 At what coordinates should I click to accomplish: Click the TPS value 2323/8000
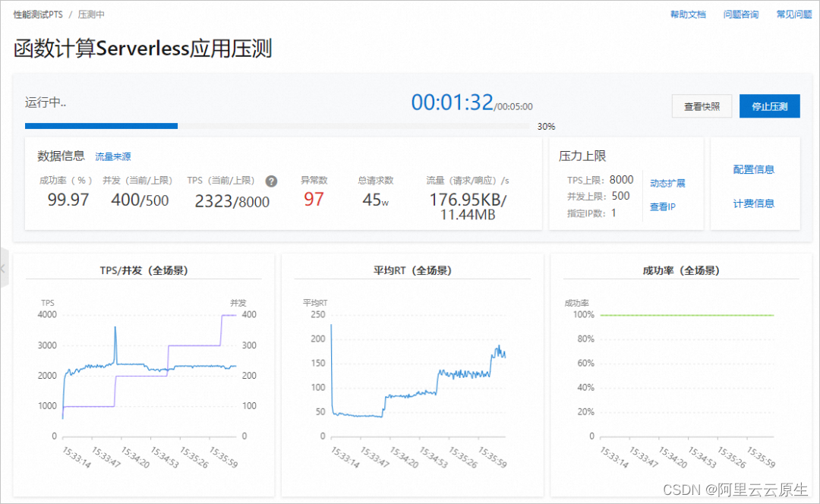point(232,201)
